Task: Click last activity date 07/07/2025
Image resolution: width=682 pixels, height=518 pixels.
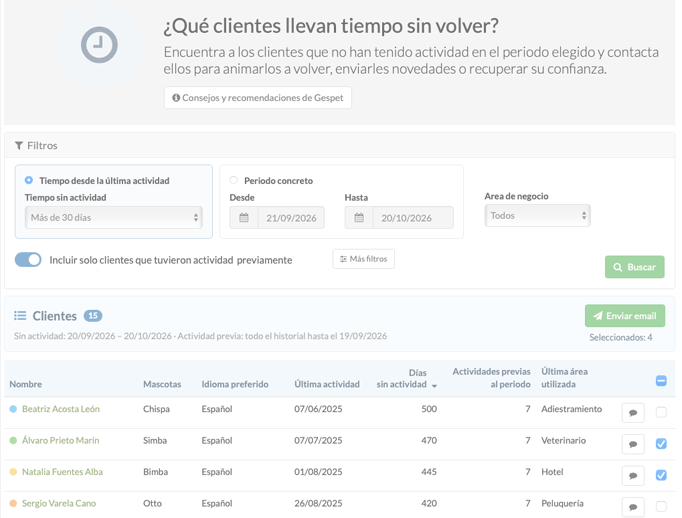Action: 318,441
